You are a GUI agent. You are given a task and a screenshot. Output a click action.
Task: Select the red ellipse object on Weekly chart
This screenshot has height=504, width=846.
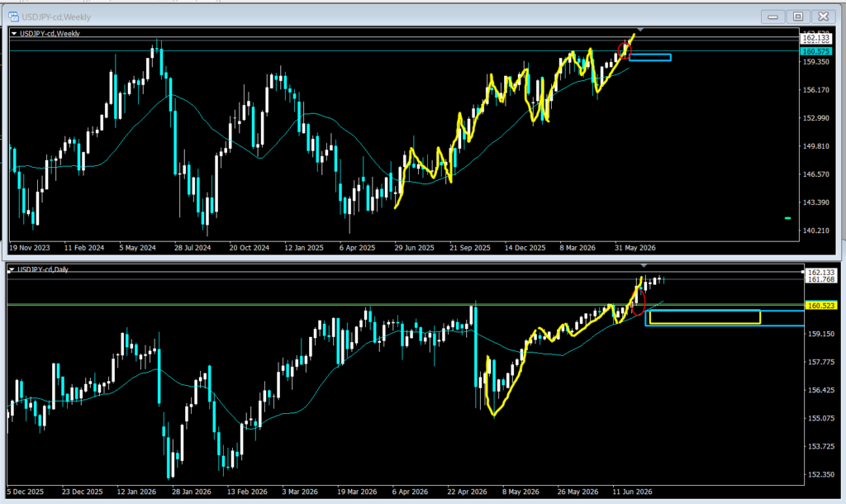click(x=625, y=50)
